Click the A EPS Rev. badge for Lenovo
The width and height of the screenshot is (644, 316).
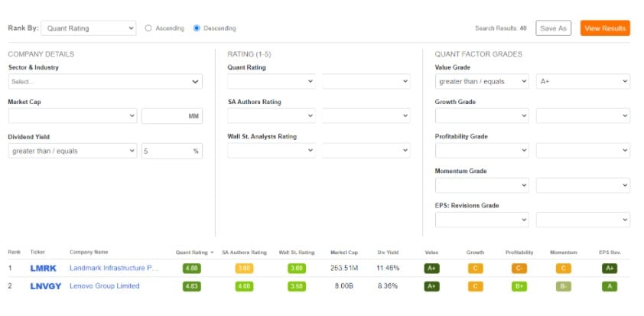pyautogui.click(x=608, y=286)
